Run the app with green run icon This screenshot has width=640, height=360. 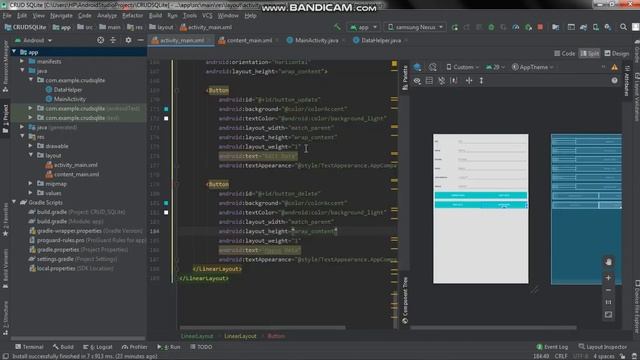click(x=455, y=27)
